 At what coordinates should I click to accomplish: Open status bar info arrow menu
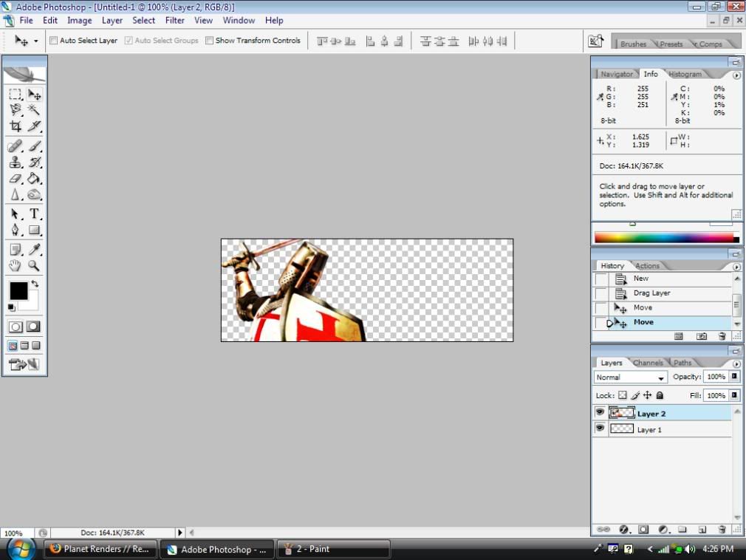point(179,533)
